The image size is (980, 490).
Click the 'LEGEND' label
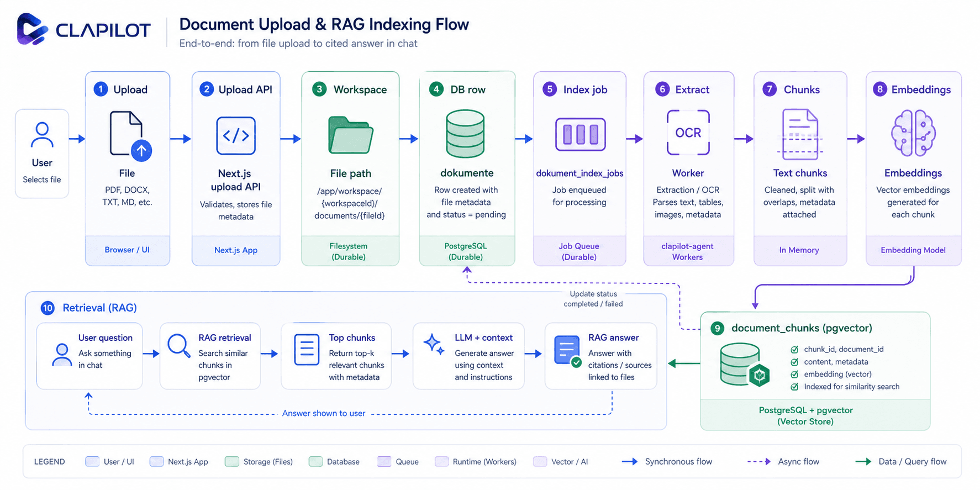50,462
